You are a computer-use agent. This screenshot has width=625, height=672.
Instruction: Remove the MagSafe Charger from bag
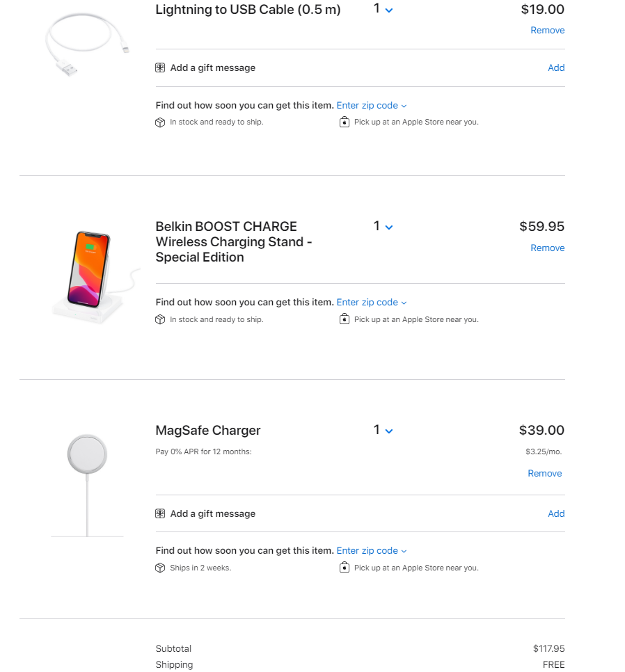click(544, 474)
